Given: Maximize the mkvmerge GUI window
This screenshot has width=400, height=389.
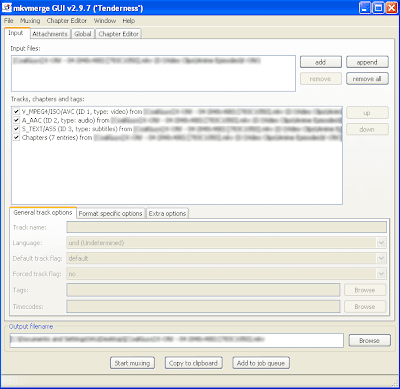Looking at the screenshot, I should tap(378, 8).
